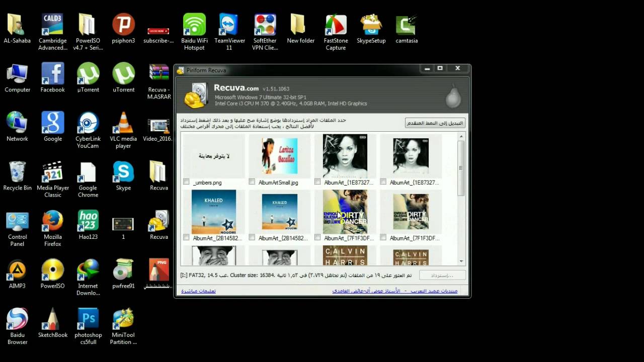
Task: Launch CyberLink YouCam shortcut
Action: click(x=88, y=130)
